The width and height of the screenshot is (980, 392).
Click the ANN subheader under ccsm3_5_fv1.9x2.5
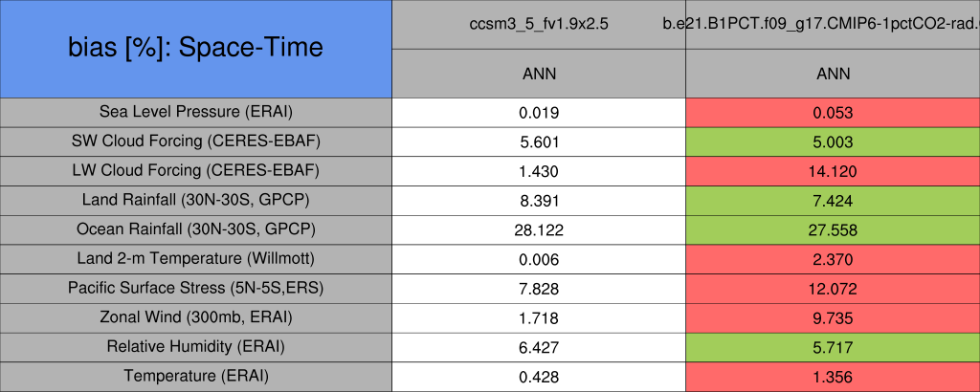coord(539,74)
